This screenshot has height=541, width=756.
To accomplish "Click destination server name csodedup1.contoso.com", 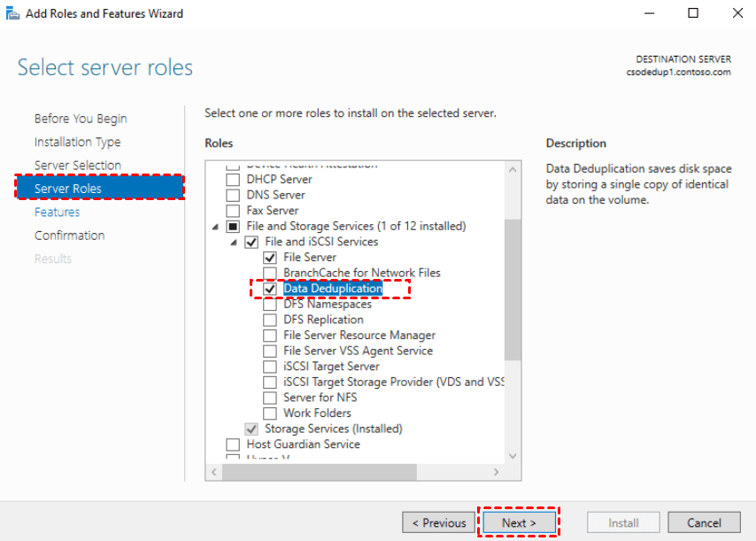I will coord(678,73).
